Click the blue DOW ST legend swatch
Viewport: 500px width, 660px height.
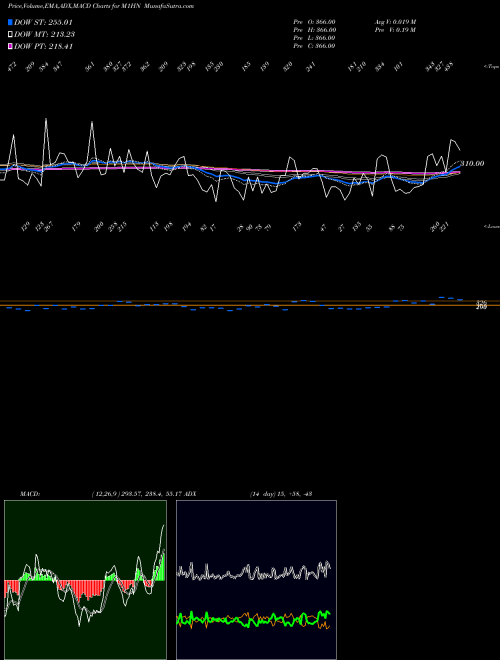point(11,22)
